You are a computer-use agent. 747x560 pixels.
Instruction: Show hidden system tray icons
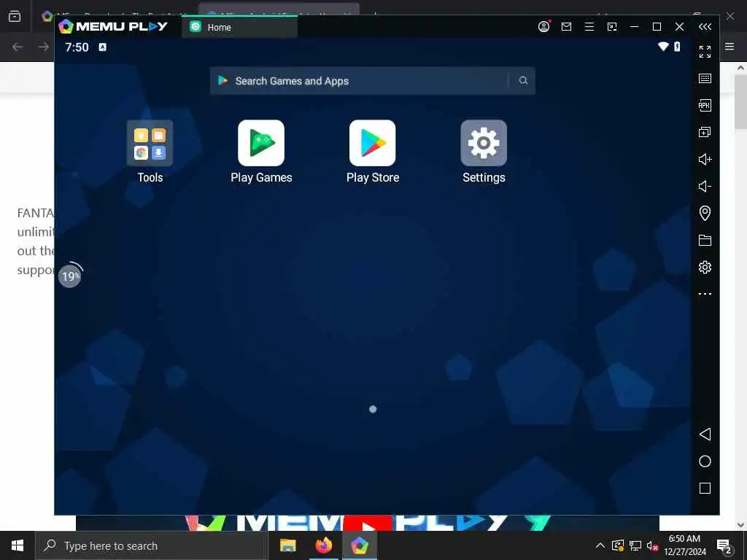(x=600, y=545)
